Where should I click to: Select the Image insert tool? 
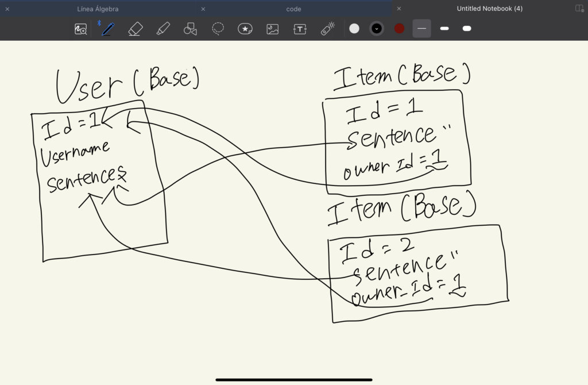coord(273,29)
